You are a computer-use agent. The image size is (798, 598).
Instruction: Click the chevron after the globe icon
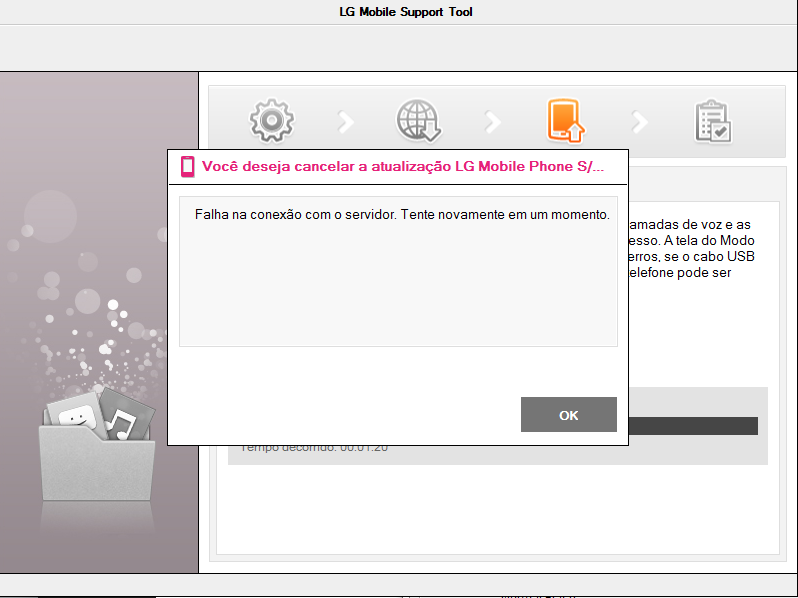pos(493,122)
